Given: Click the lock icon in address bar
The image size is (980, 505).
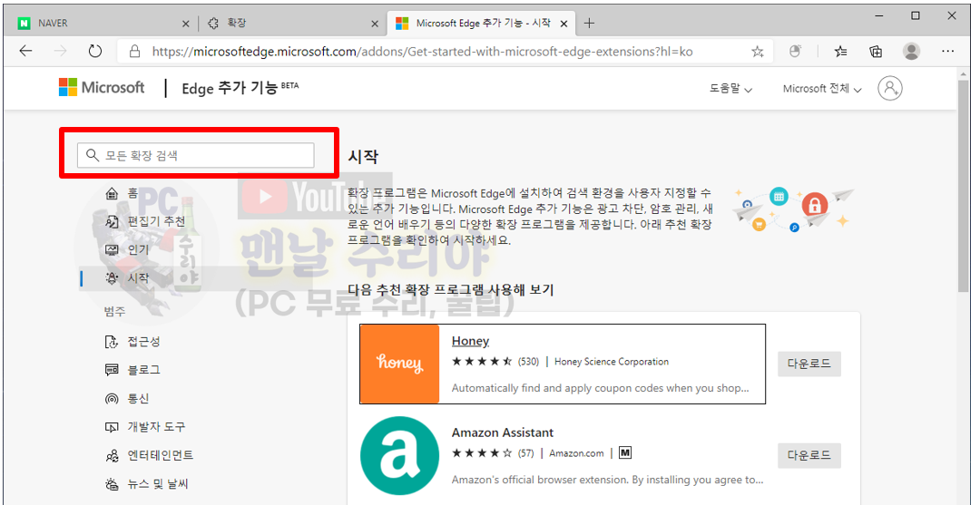Looking at the screenshot, I should 133,52.
